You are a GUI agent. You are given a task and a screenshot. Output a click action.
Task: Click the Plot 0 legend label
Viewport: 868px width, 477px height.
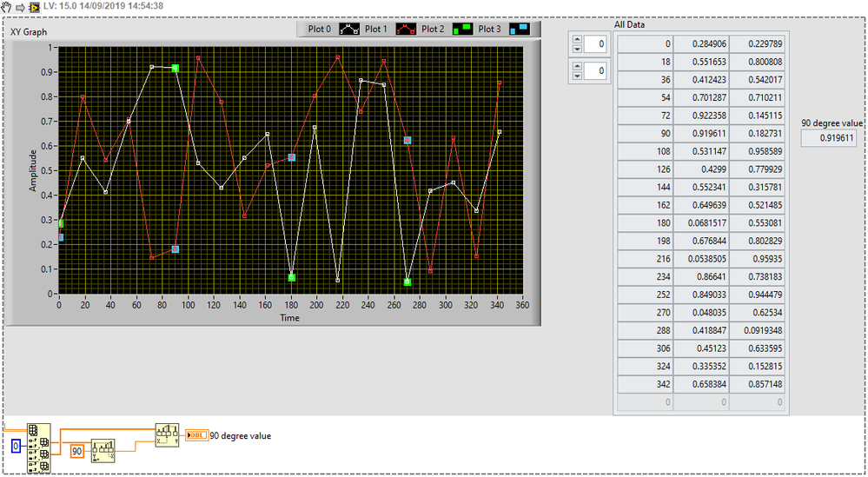[320, 30]
